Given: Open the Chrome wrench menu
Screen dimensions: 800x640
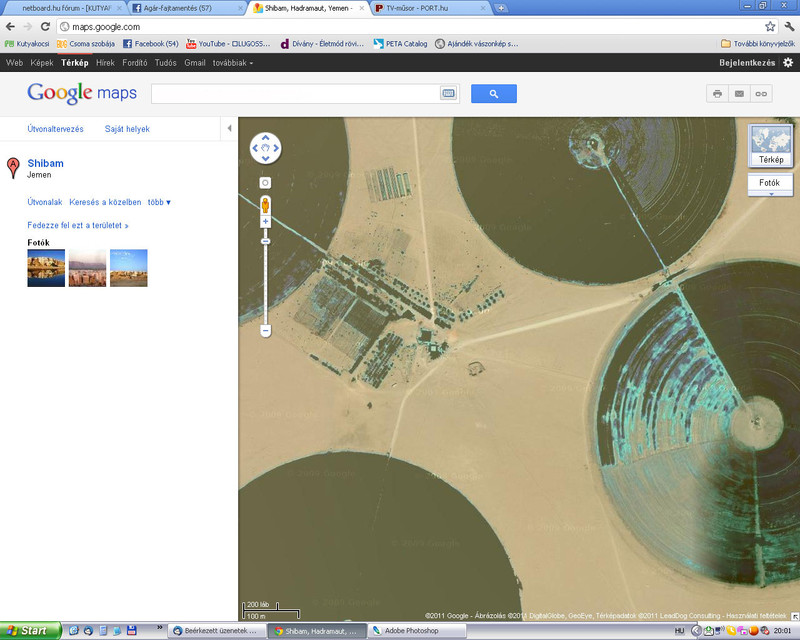Looking at the screenshot, I should (x=789, y=27).
